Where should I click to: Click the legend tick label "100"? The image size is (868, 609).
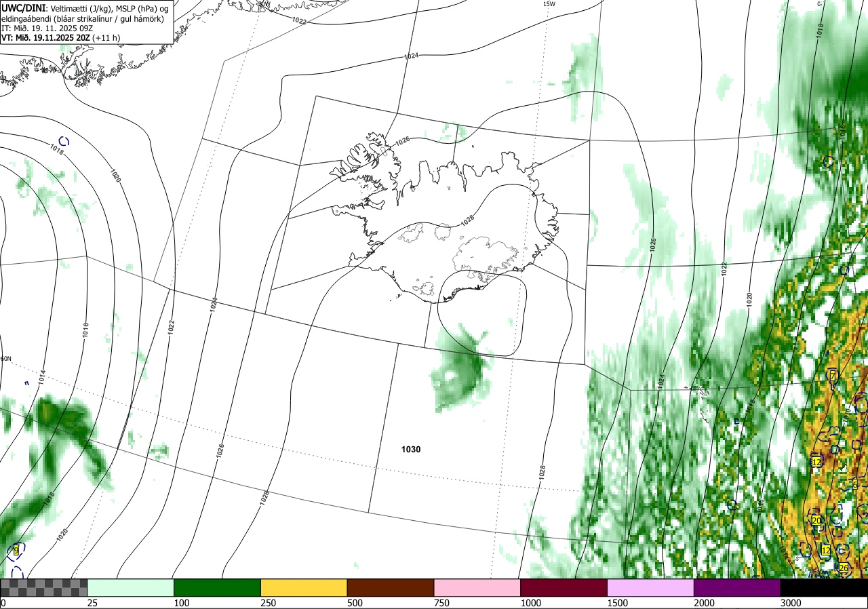click(181, 603)
